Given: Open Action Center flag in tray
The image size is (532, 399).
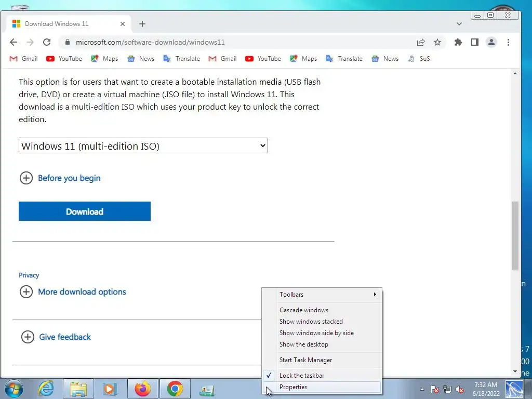Looking at the screenshot, I should pos(435,389).
